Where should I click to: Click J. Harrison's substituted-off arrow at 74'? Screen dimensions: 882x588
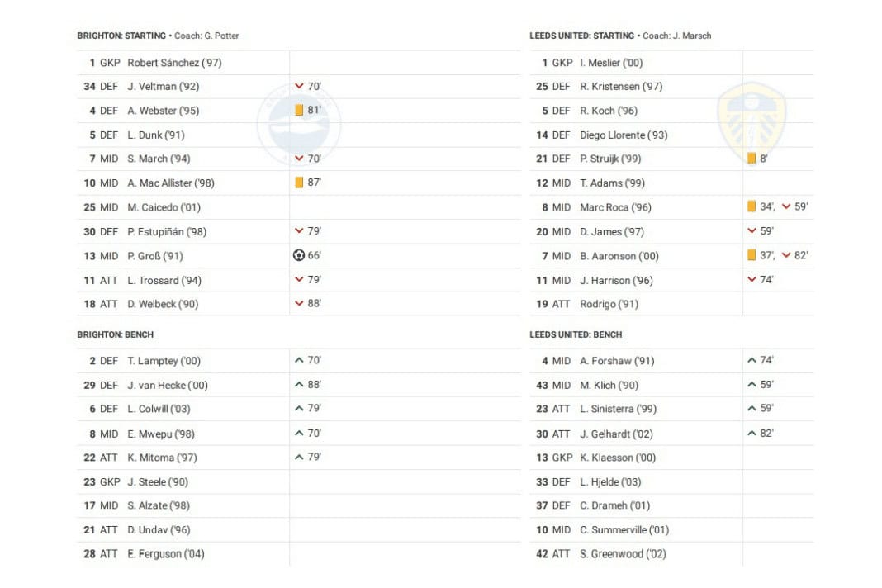click(752, 280)
